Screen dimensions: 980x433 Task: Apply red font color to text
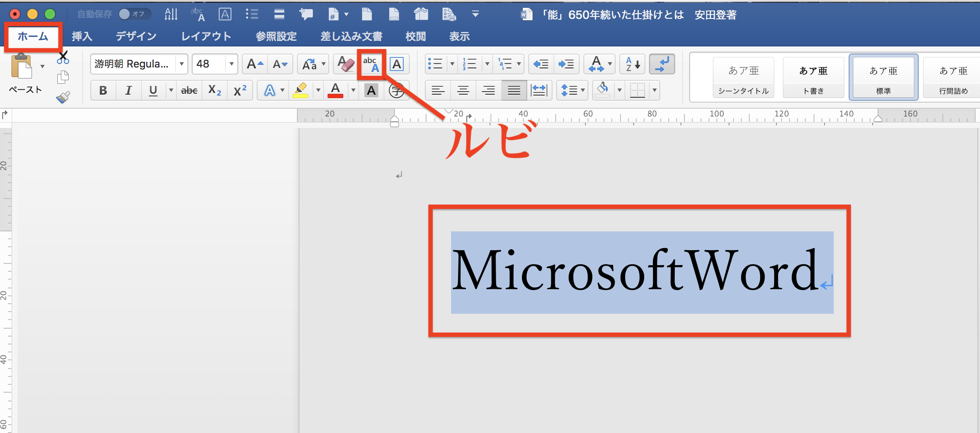pyautogui.click(x=335, y=91)
